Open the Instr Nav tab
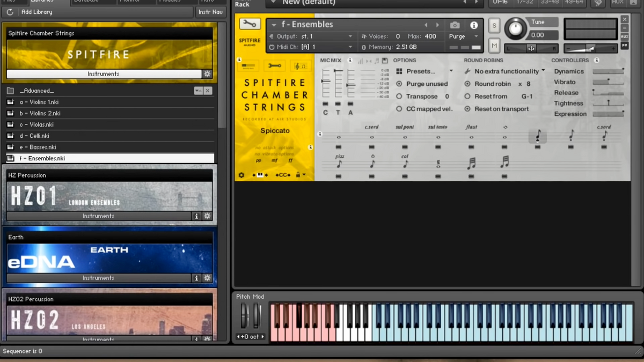Viewport: 644px width, 362px height. tap(210, 12)
